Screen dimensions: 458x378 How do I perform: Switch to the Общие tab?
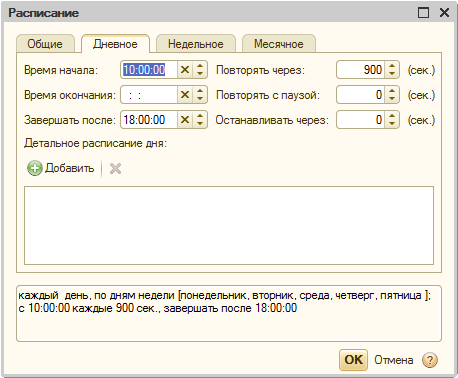pyautogui.click(x=45, y=44)
